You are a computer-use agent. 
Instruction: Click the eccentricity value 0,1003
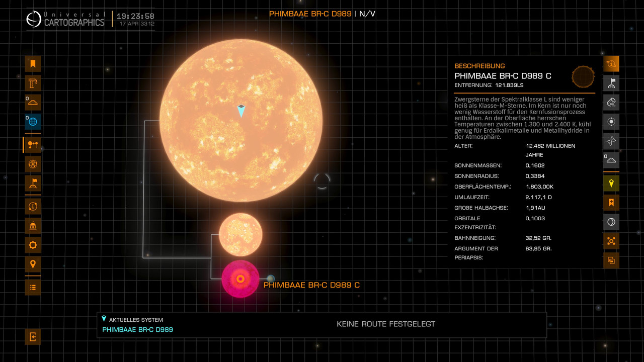click(x=535, y=218)
